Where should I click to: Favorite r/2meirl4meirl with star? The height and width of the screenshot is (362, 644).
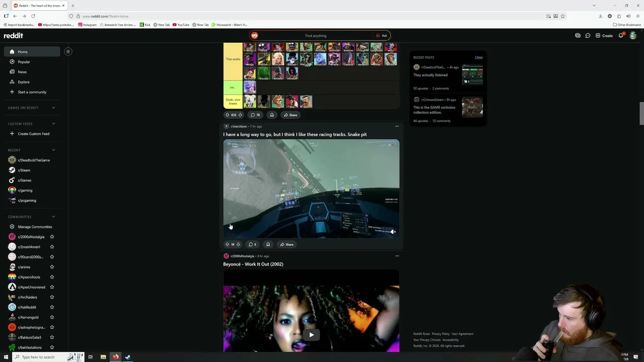tap(52, 247)
